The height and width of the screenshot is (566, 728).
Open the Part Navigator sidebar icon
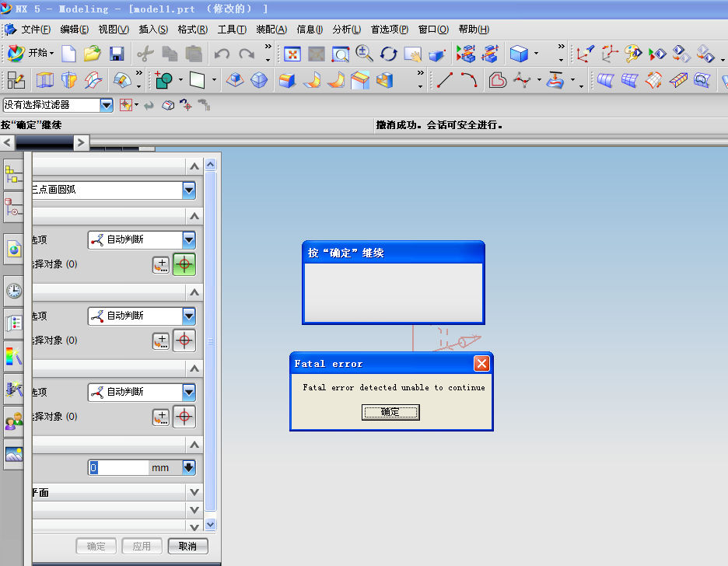pyautogui.click(x=14, y=208)
